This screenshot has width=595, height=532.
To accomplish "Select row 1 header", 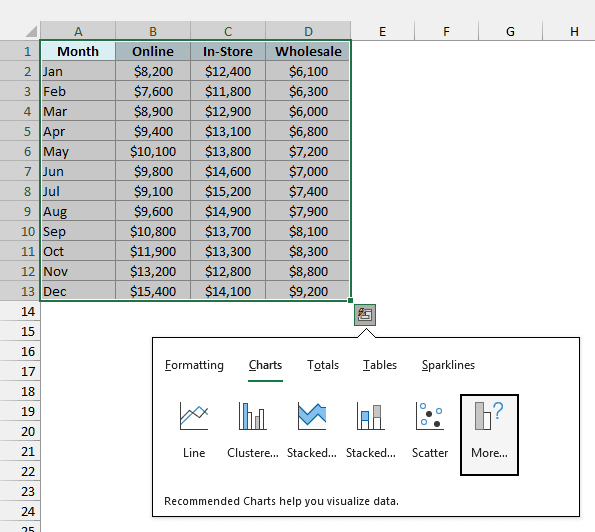I will pos(20,51).
